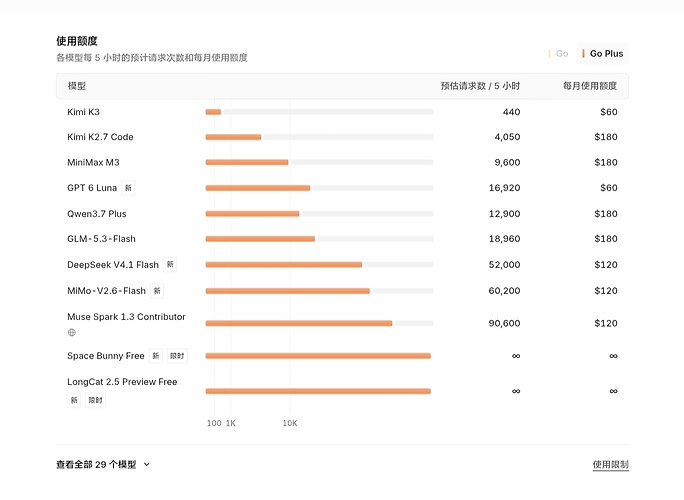This screenshot has height=500, width=684.
Task: Click the 18,960 request count value
Action: [x=504, y=239]
